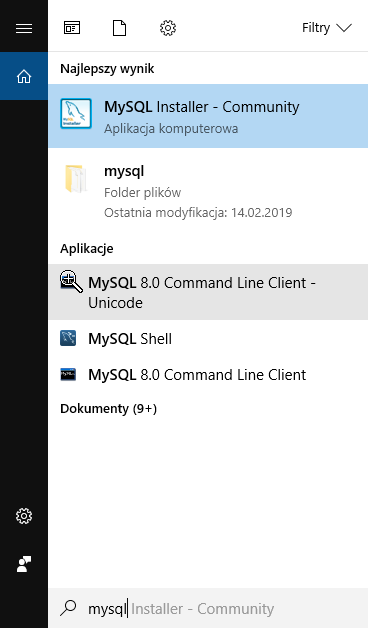Select the Home icon in sidebar
Viewport: 368px width, 628px height.
tap(24, 76)
